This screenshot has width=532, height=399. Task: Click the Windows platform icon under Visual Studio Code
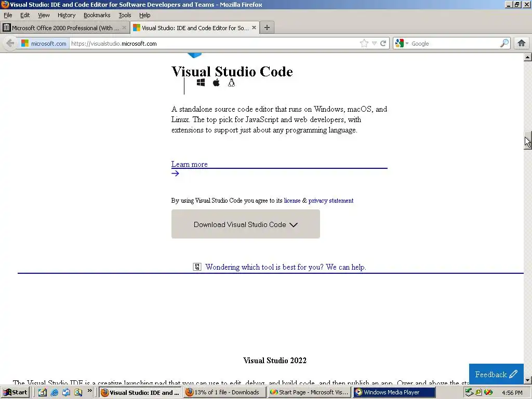201,83
